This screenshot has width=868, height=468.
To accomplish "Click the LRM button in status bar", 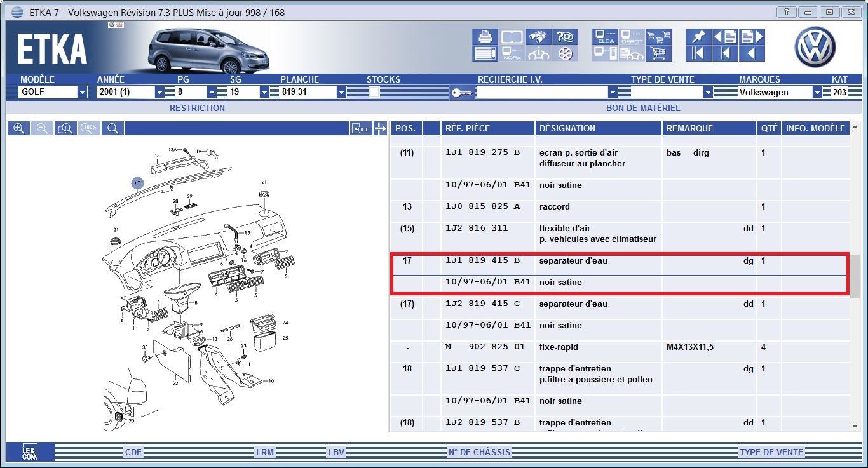I will click(x=265, y=452).
